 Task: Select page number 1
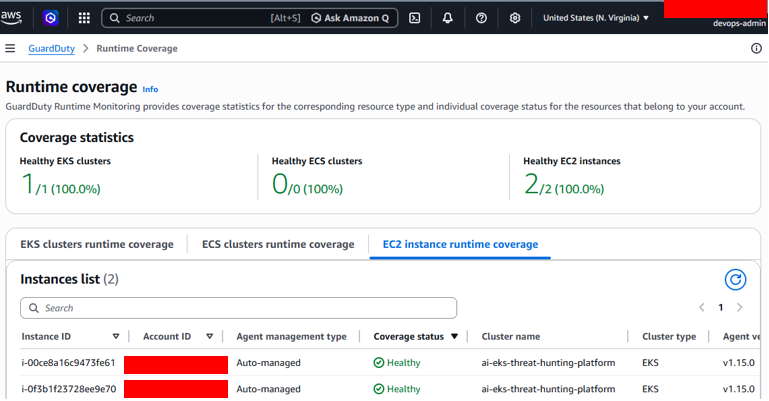click(720, 307)
